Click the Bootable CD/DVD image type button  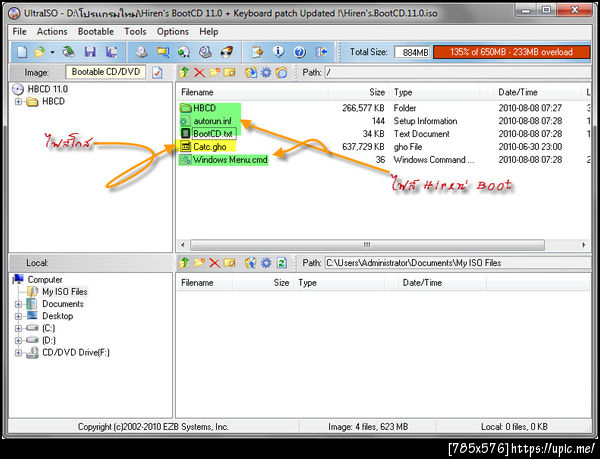tap(106, 72)
